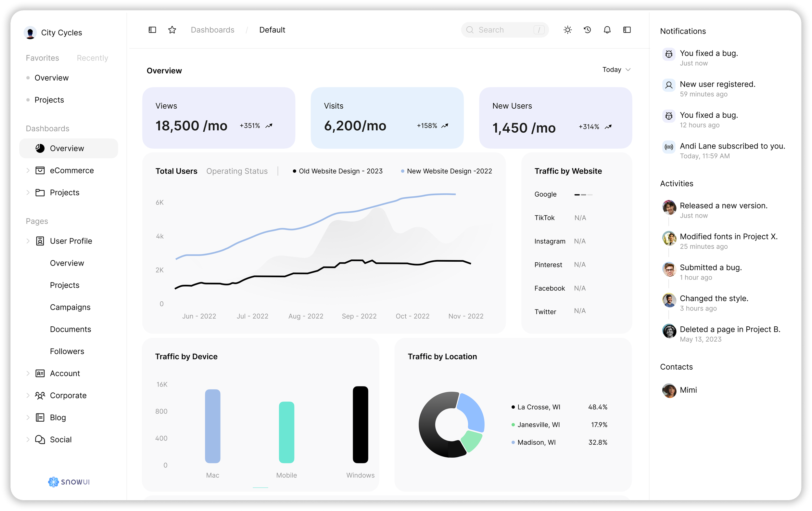
Task: Open the Today period dropdown
Action: (x=616, y=70)
